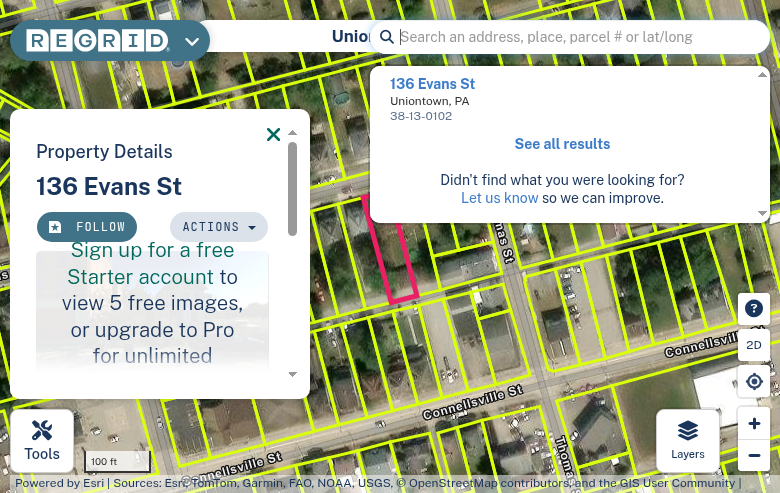Screen dimensions: 780x493
Task: Center map on my location
Action: click(x=754, y=382)
